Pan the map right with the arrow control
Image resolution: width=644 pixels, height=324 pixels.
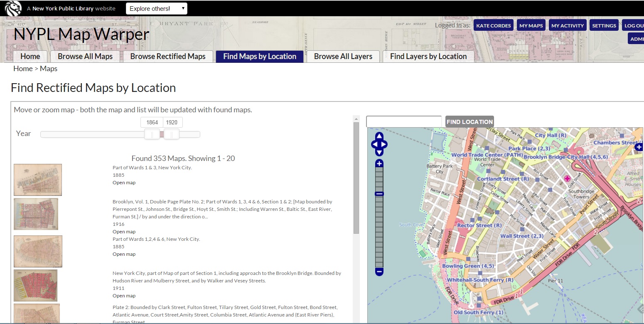[384, 144]
